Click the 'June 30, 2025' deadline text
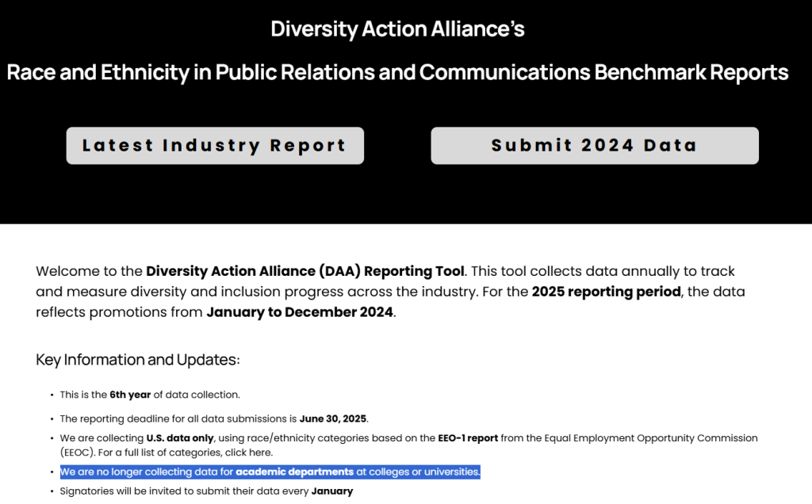Viewport: 812px width, 504px height. (333, 418)
